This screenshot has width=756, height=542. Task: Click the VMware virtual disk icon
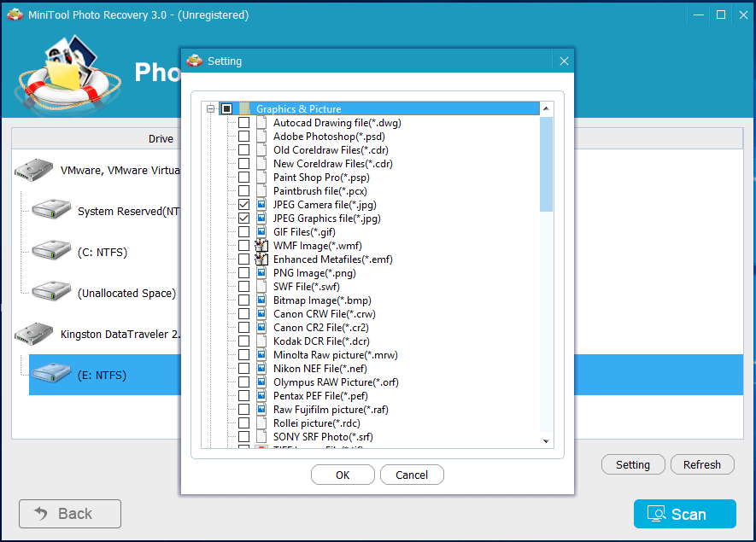tap(34, 169)
